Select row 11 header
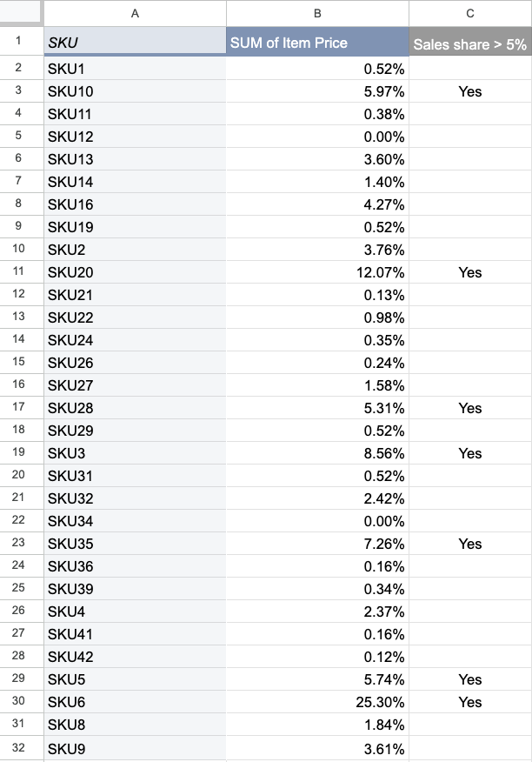532x762 pixels. (x=19, y=271)
